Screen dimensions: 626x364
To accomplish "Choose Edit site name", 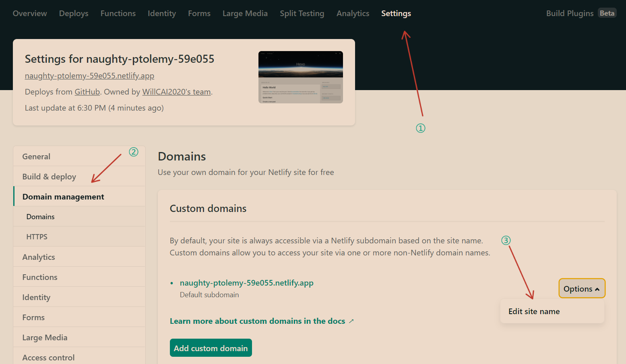I will 552,311.
